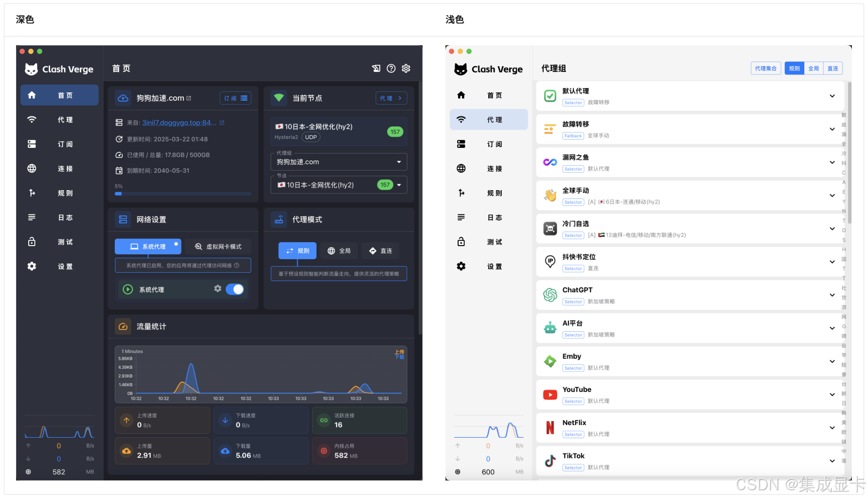Open 订阅 in the dark sidebar
This screenshot has width=868, height=499.
[x=59, y=144]
